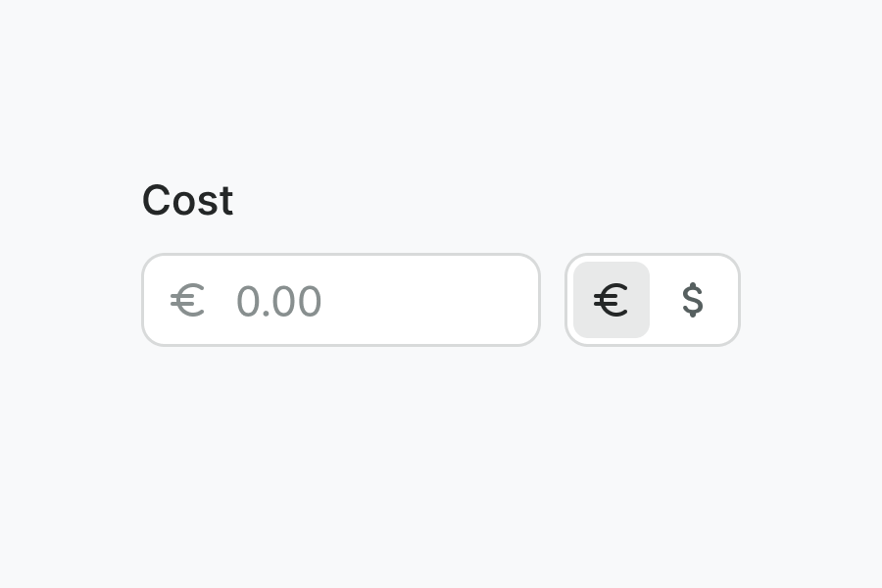
Task: Click the euro prefix icon inside the Cost field
Action: click(x=187, y=301)
